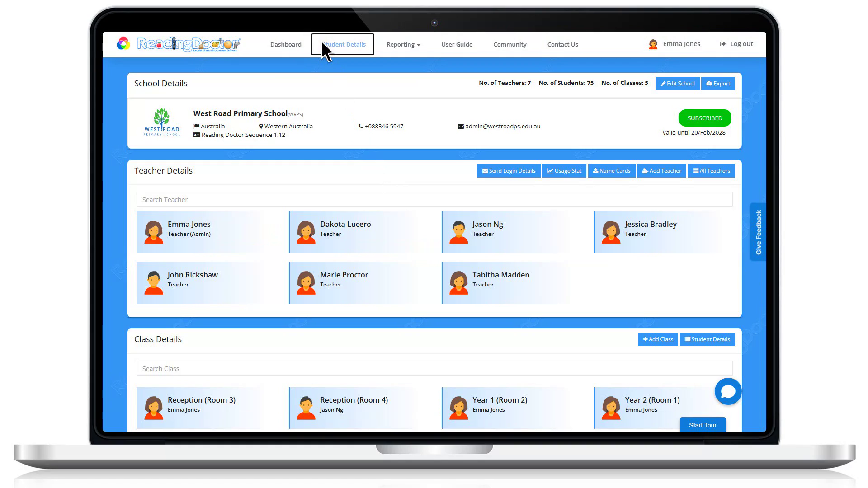This screenshot has width=868, height=488.
Task: Click the West Road Primary School logo
Action: 161,122
